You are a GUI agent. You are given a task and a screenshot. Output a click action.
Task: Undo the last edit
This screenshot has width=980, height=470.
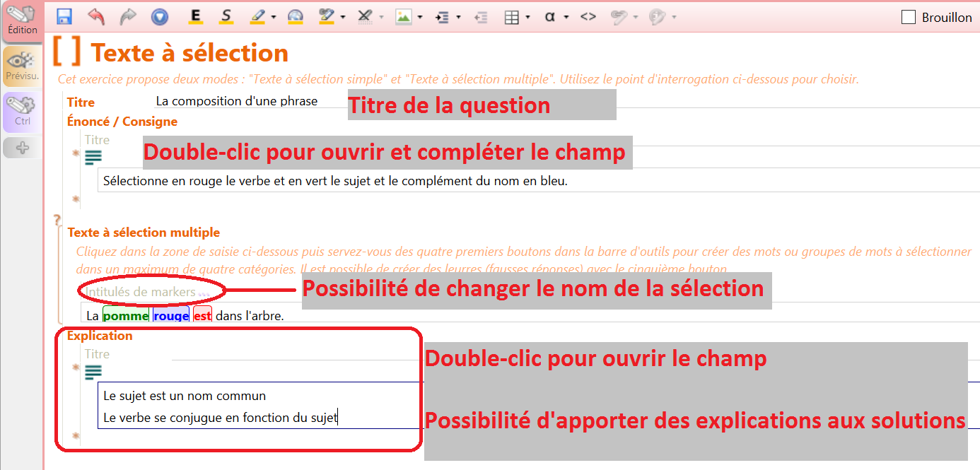(x=96, y=17)
